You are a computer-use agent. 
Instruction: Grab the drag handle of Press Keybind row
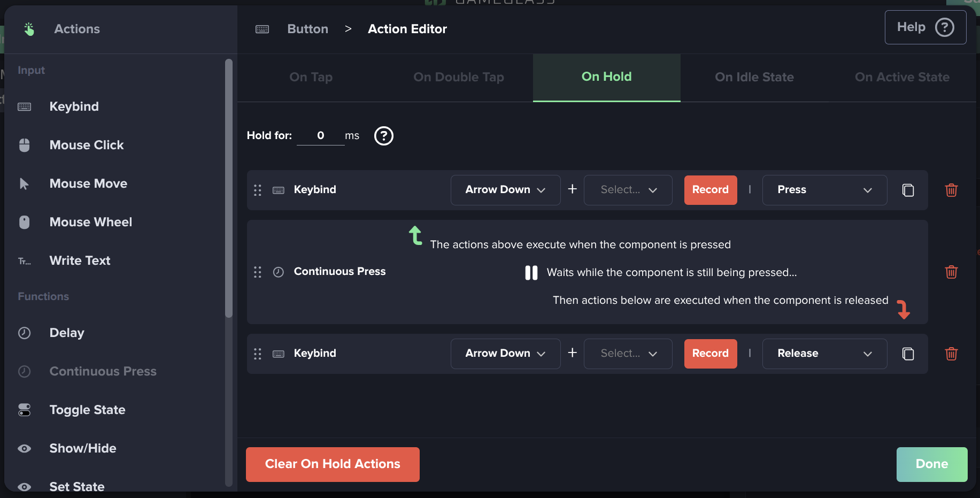click(x=257, y=190)
